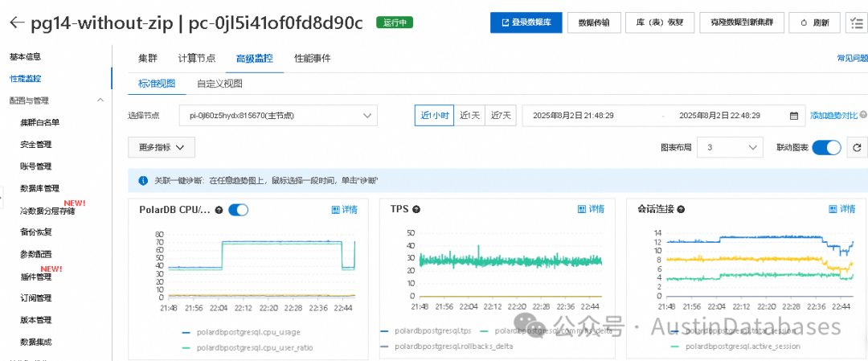Open 详情 for PolarDB CPU chart
868x361 pixels.
[x=344, y=209]
